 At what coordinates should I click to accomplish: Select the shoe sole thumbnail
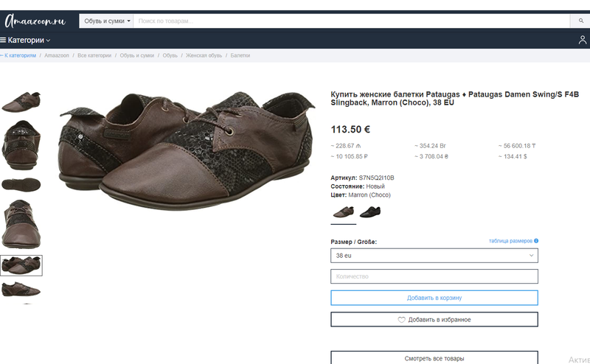pos(21,183)
